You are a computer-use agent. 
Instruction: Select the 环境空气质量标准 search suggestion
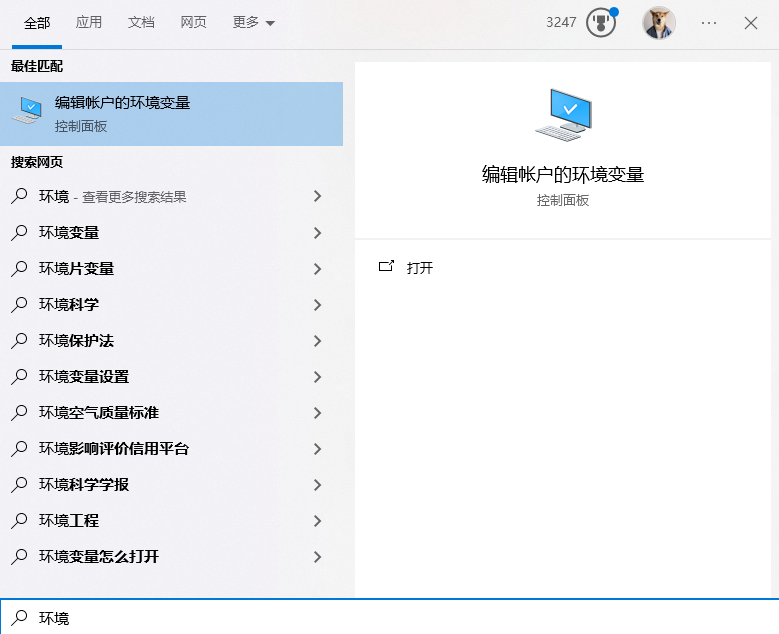pos(99,413)
